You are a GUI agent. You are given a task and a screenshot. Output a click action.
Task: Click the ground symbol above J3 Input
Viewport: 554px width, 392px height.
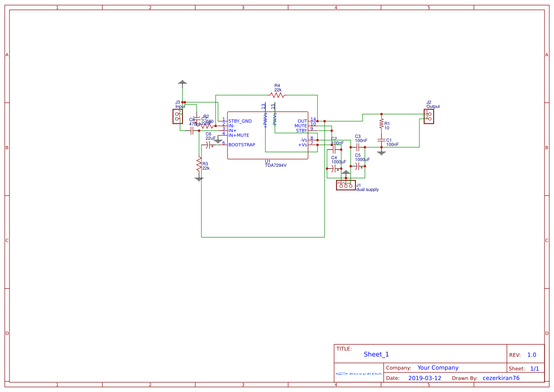[182, 82]
